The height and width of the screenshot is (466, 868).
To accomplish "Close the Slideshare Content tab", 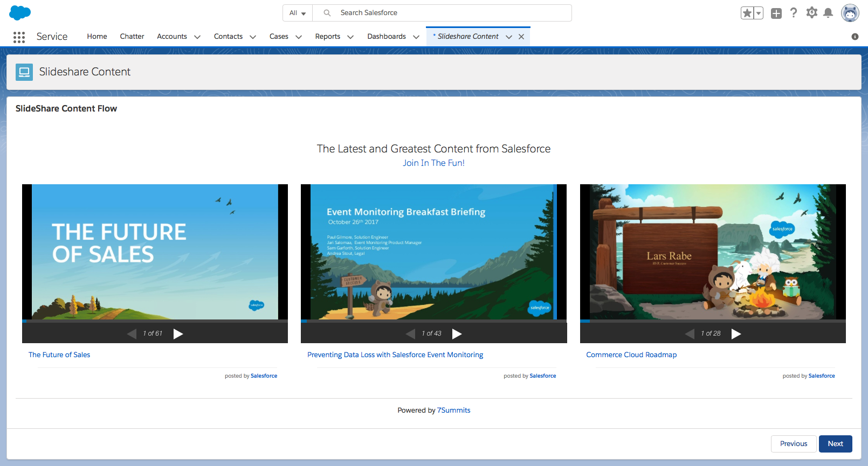I will coord(521,37).
